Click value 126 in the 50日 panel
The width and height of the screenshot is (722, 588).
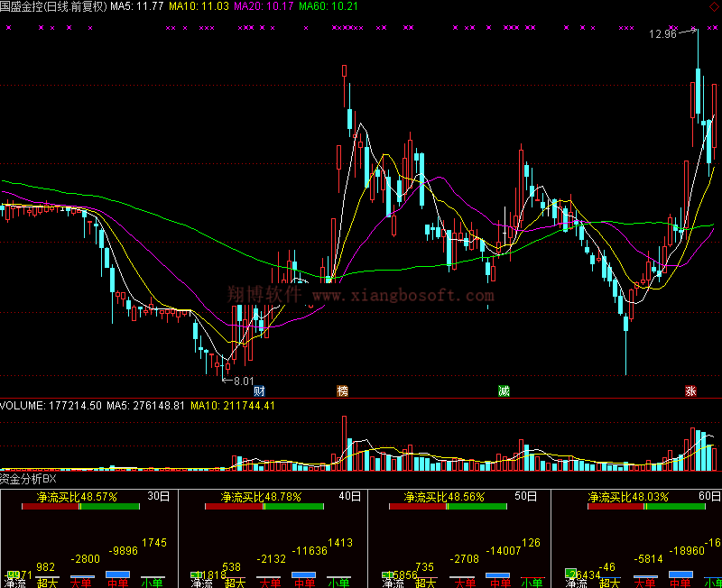[x=531, y=543]
